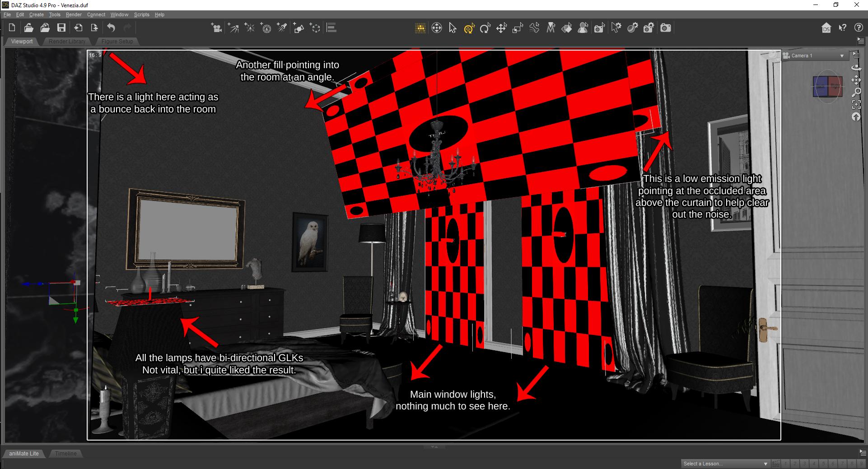The height and width of the screenshot is (469, 868).
Task: Switch to the aniMate Lite tab
Action: (x=24, y=453)
